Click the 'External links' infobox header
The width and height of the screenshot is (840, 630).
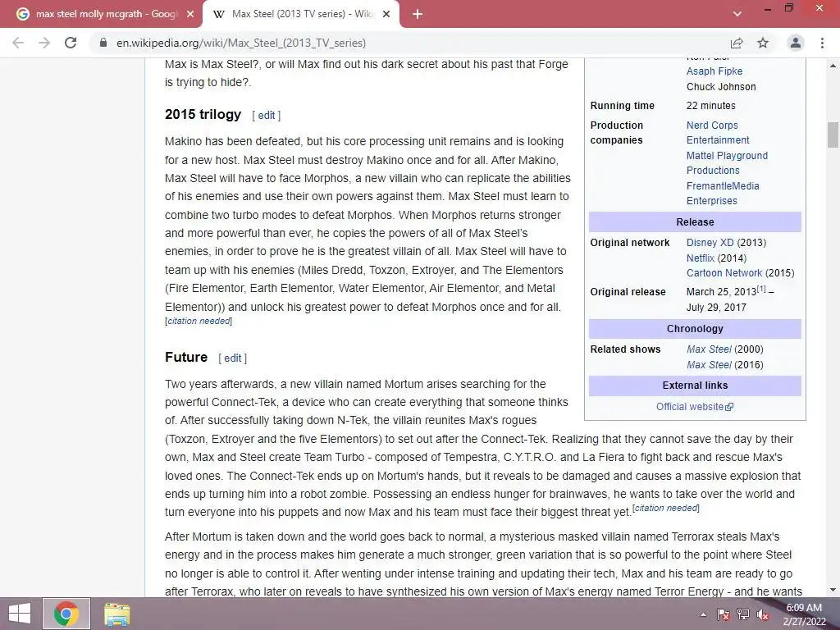[695, 386]
